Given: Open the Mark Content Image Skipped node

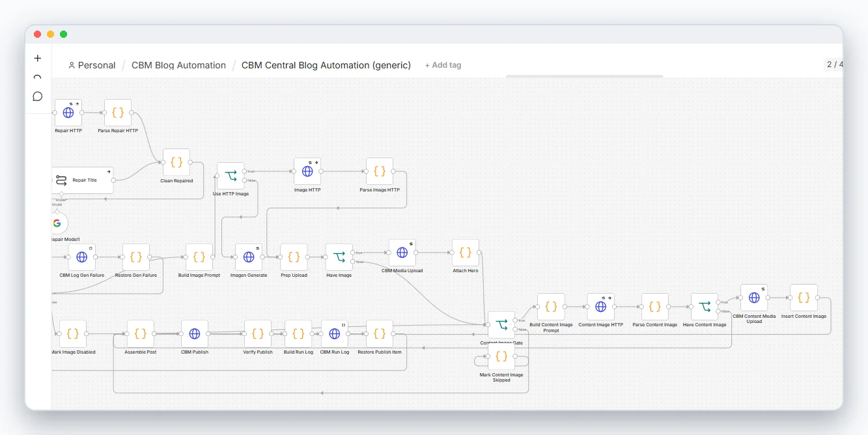Looking at the screenshot, I should (x=501, y=356).
